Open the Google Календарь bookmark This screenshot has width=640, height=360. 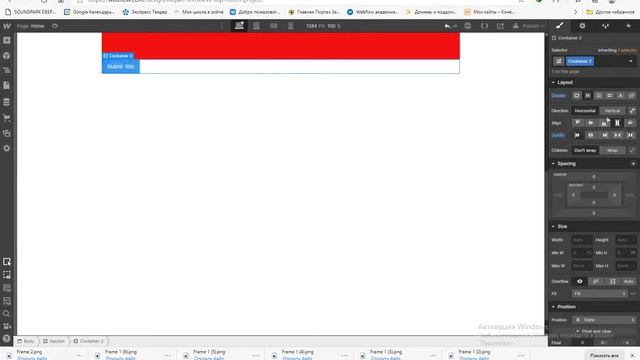tap(89, 12)
